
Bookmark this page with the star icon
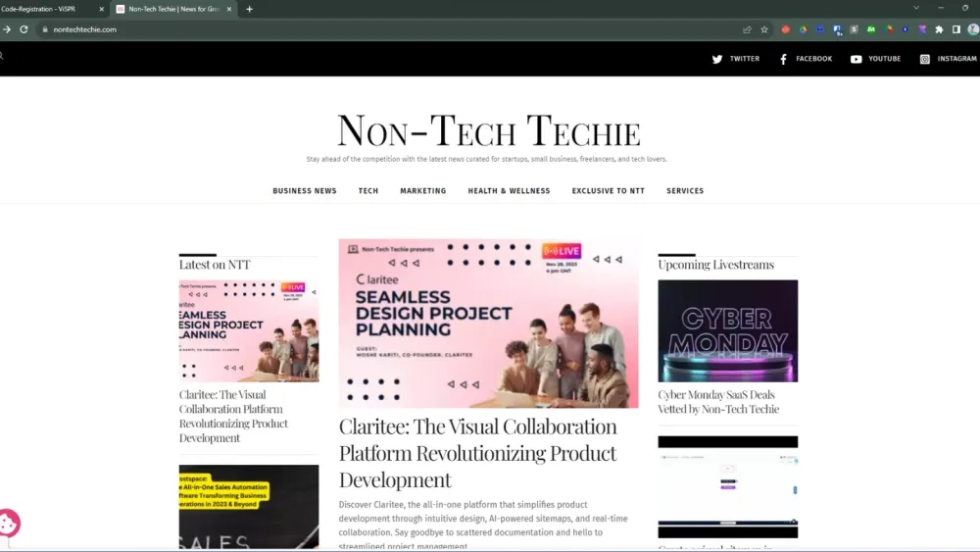click(x=763, y=29)
